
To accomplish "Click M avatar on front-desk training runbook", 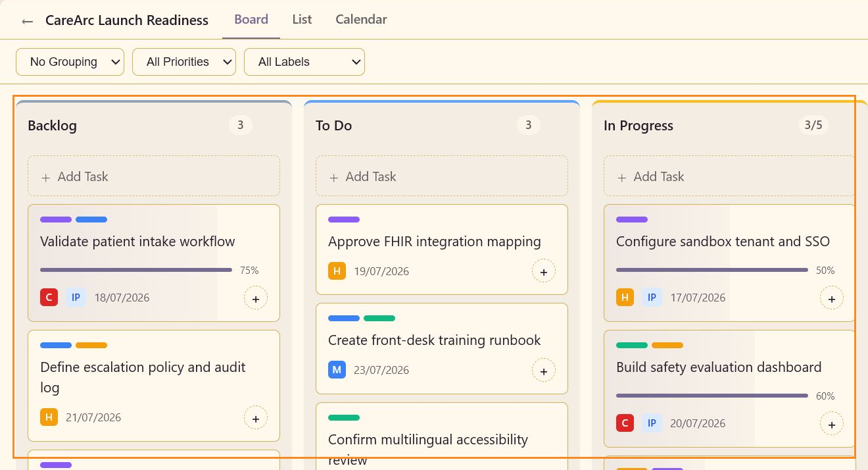I will coord(337,370).
